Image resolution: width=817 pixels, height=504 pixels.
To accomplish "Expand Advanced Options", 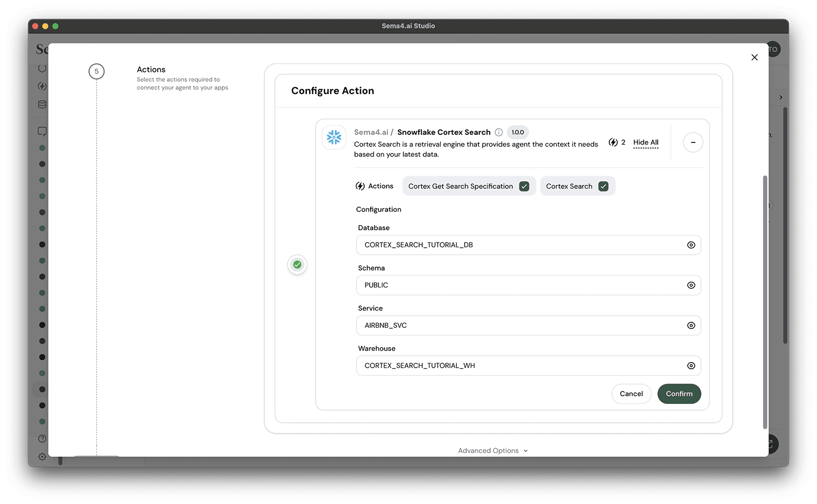I will [x=492, y=450].
